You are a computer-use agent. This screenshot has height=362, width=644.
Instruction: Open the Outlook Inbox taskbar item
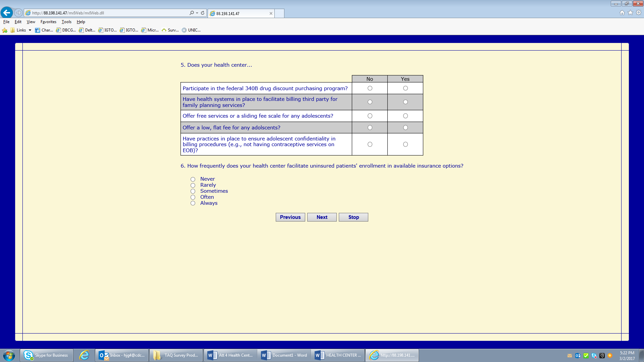pyautogui.click(x=122, y=355)
